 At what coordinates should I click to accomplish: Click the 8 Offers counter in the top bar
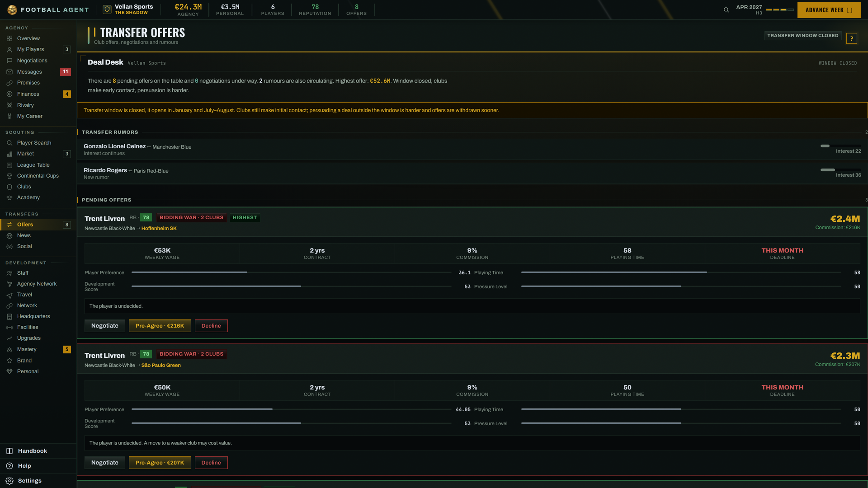point(356,9)
